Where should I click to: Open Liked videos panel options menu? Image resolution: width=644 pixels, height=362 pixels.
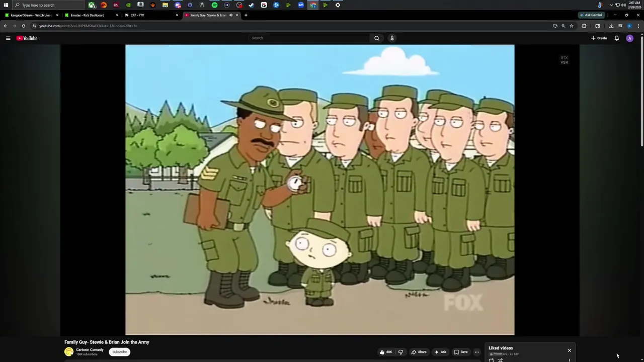[x=569, y=360]
